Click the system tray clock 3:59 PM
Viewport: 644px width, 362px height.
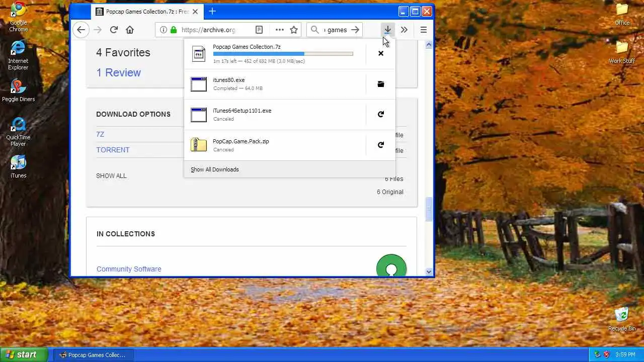tap(625, 355)
